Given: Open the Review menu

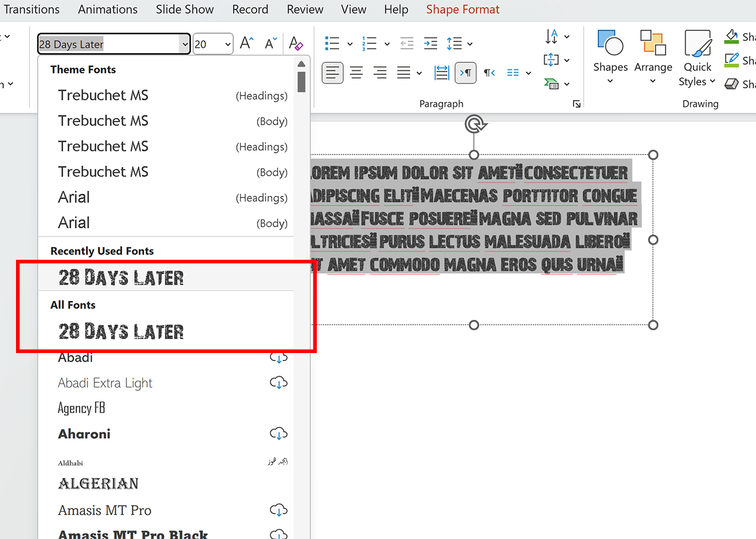Looking at the screenshot, I should pyautogui.click(x=305, y=9).
